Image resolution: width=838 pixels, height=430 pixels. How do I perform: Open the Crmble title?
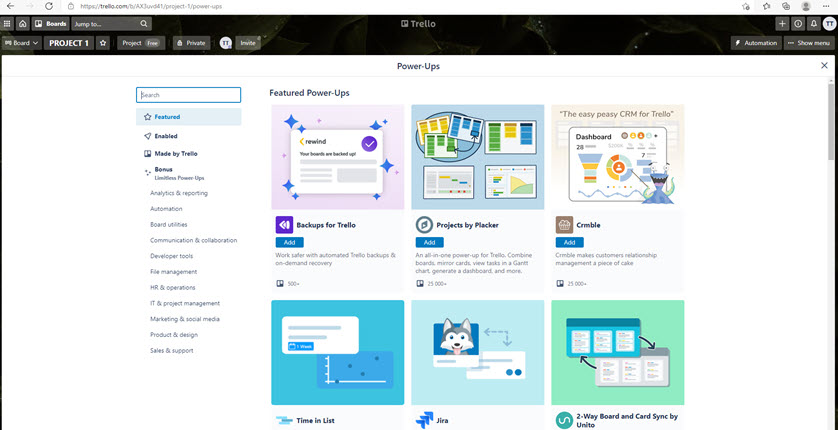[x=588, y=225]
